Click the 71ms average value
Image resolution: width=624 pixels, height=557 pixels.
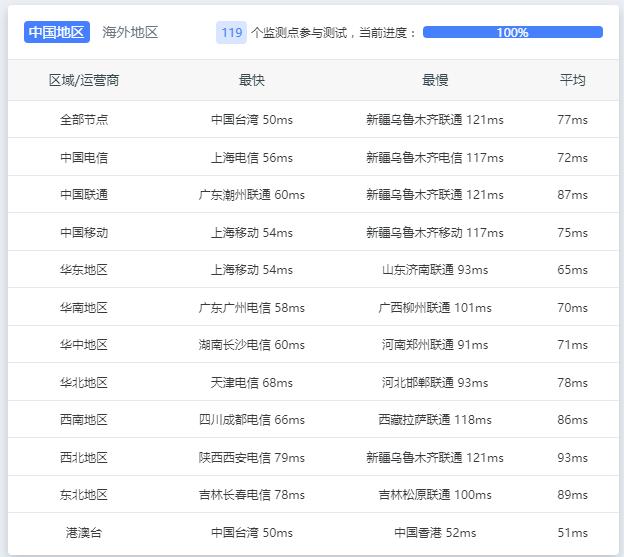(x=572, y=345)
